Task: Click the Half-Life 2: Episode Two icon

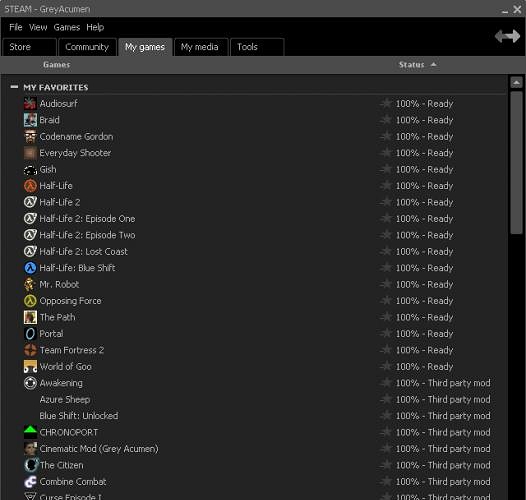Action: click(x=30, y=235)
